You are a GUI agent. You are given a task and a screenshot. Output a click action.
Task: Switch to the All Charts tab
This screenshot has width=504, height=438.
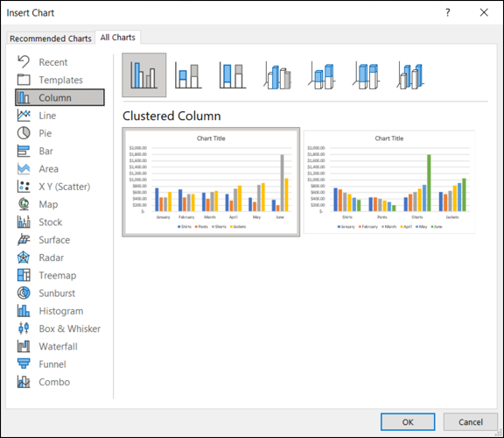[x=117, y=38]
